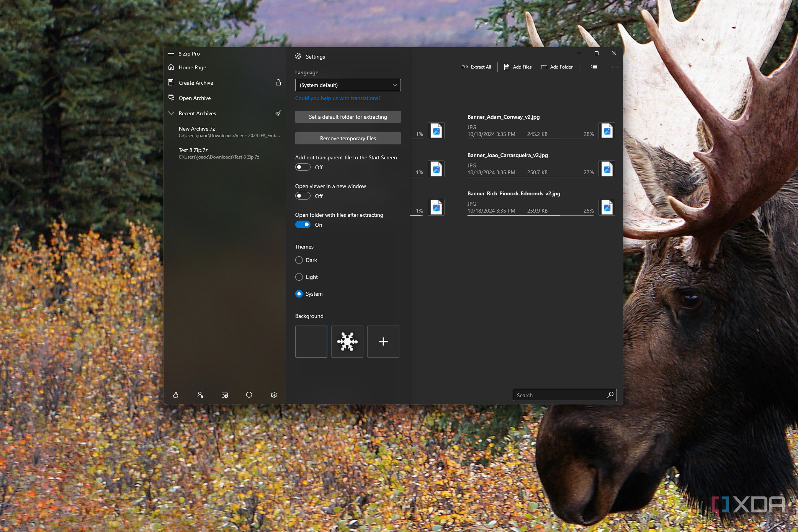Open Create Archive in sidebar

(225, 83)
